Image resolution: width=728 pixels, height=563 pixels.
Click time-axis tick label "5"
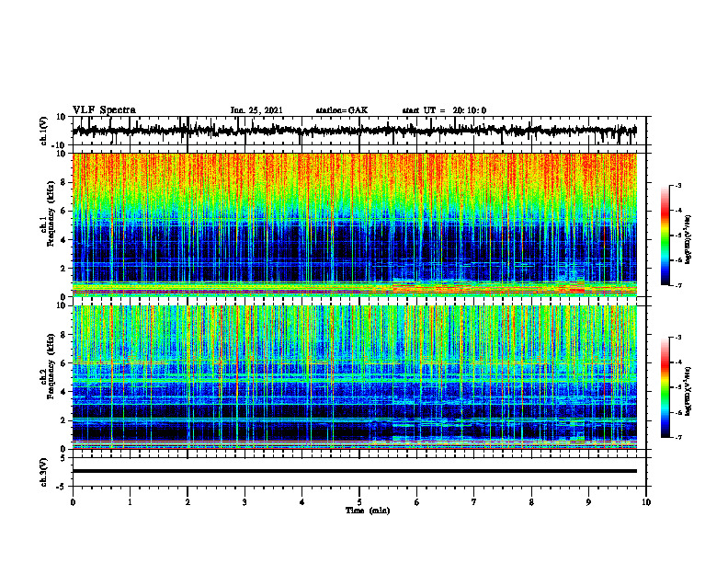pos(359,502)
